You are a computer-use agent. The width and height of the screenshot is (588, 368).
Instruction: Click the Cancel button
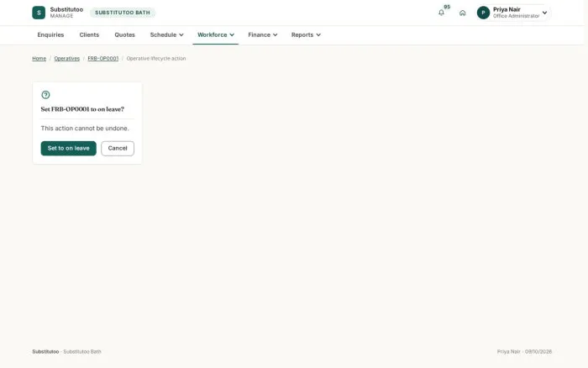pos(118,148)
